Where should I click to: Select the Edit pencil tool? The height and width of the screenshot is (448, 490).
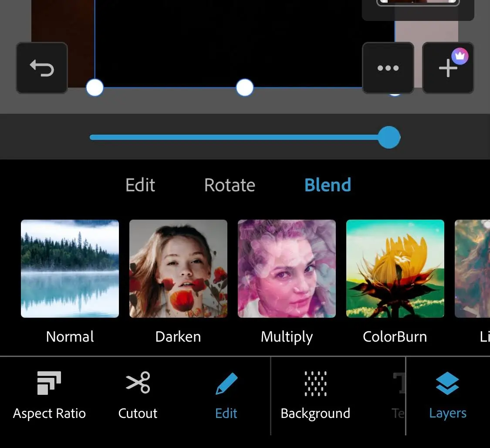pos(226,395)
